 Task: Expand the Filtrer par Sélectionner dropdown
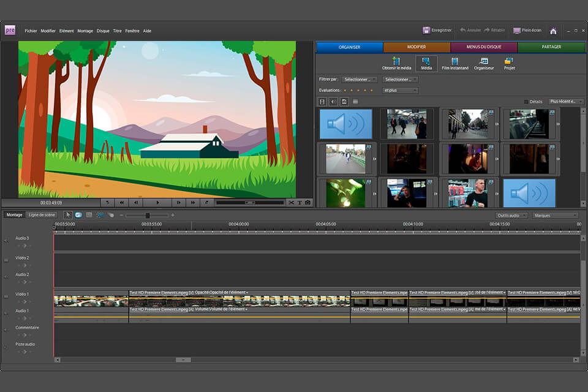tap(360, 79)
